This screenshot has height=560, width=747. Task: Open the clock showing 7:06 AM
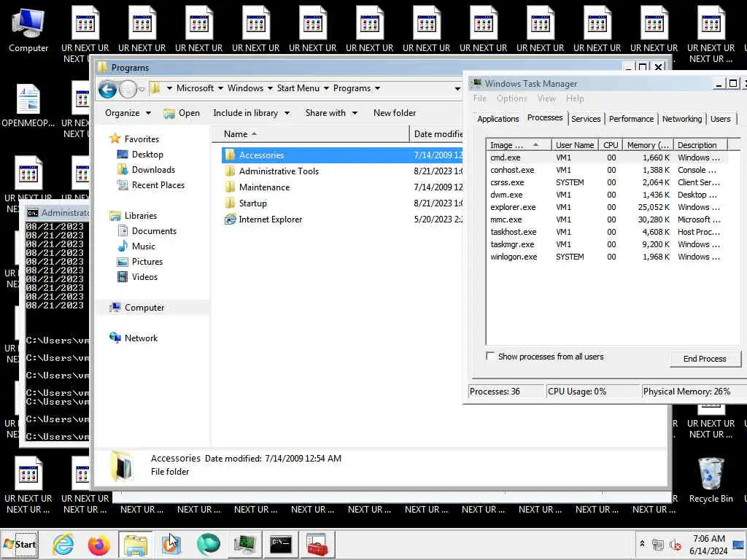click(708, 544)
